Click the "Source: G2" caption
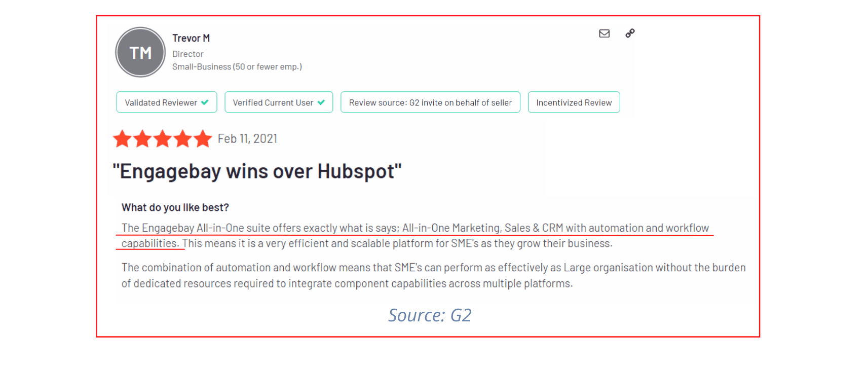Screen dimensions: 868x367 pyautogui.click(x=430, y=315)
